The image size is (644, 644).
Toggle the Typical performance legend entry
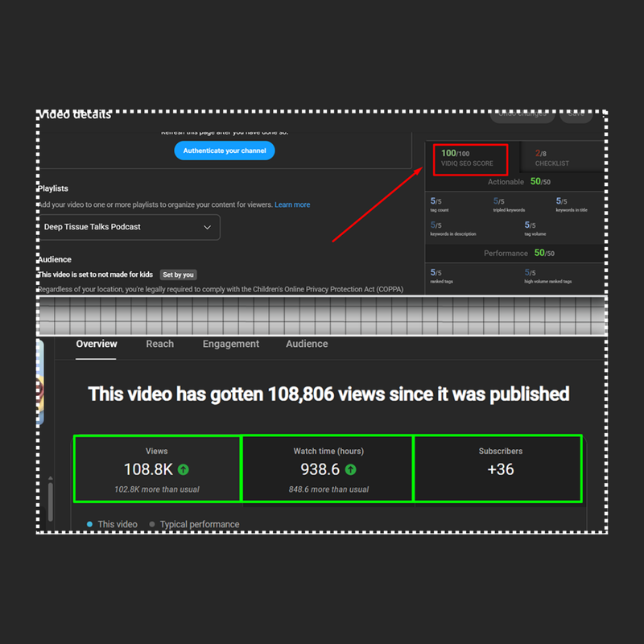pos(200,523)
